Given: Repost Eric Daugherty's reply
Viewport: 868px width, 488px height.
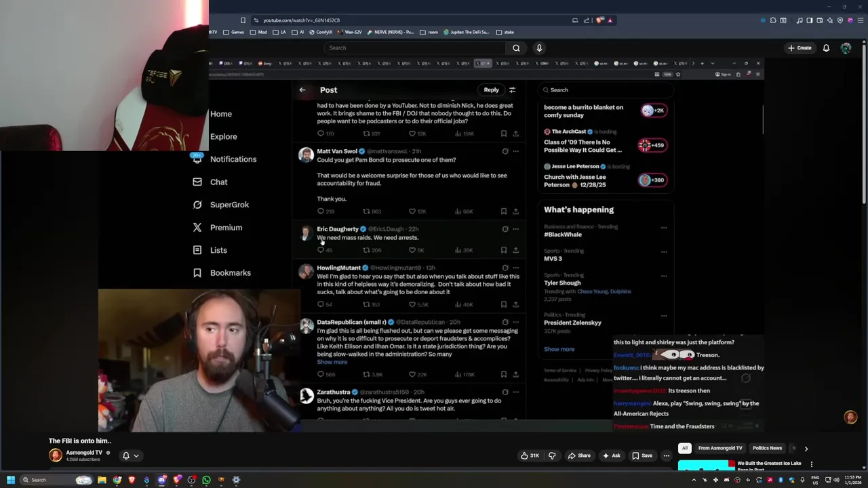Looking at the screenshot, I should pos(366,250).
